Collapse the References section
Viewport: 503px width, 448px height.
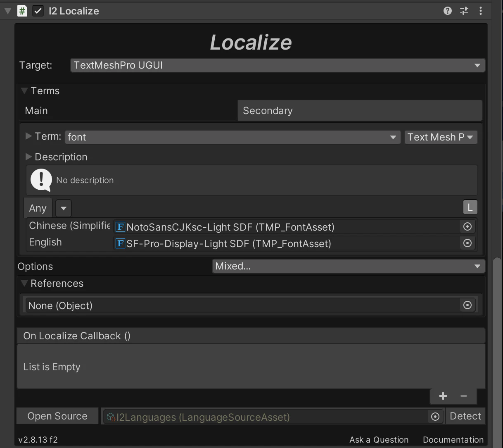point(24,283)
